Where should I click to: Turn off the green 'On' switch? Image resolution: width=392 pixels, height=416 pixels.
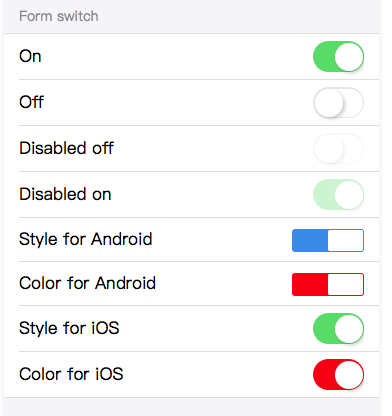(x=338, y=57)
